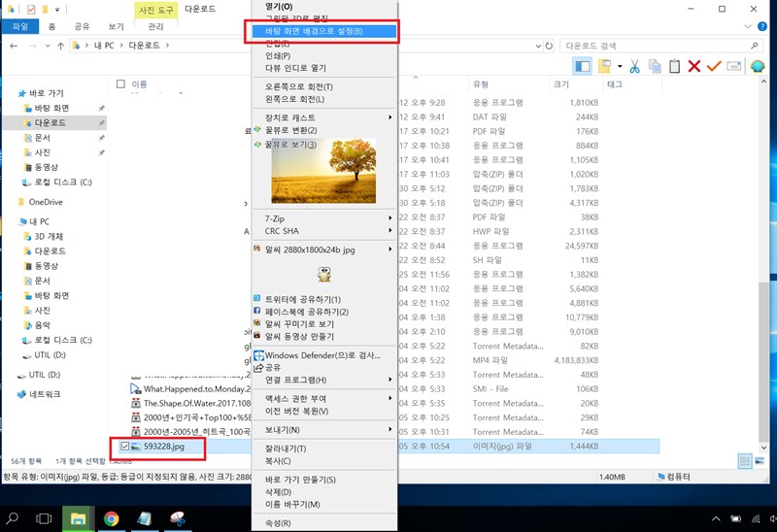
Task: Show hidden tray icons chevron
Action: 716,519
